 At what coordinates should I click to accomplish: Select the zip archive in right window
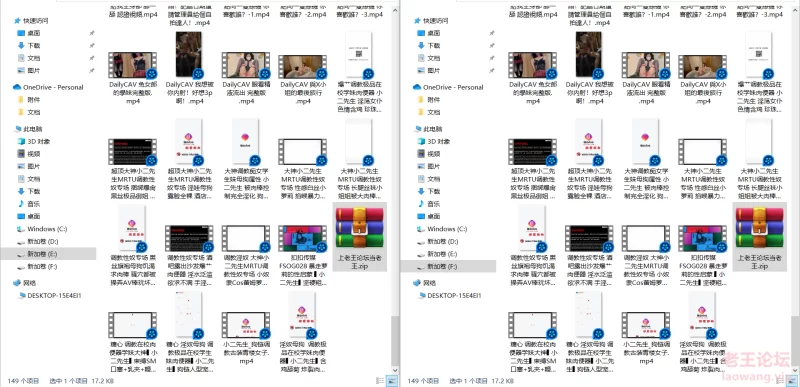[x=760, y=237]
